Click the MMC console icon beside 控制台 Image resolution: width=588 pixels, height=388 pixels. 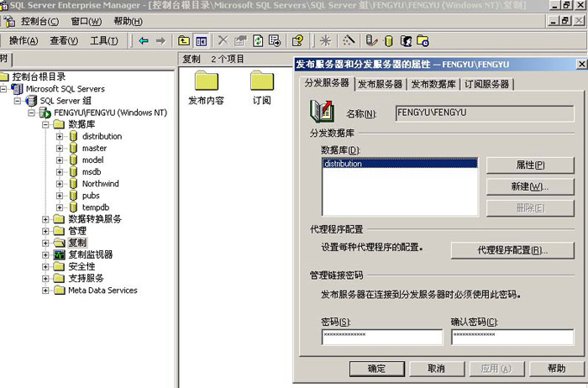click(10, 21)
